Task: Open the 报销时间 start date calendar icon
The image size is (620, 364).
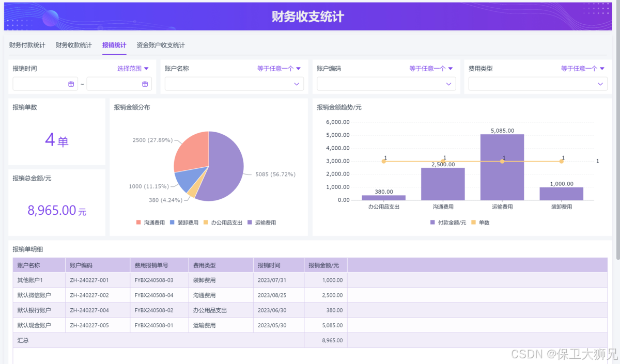Action: click(71, 84)
